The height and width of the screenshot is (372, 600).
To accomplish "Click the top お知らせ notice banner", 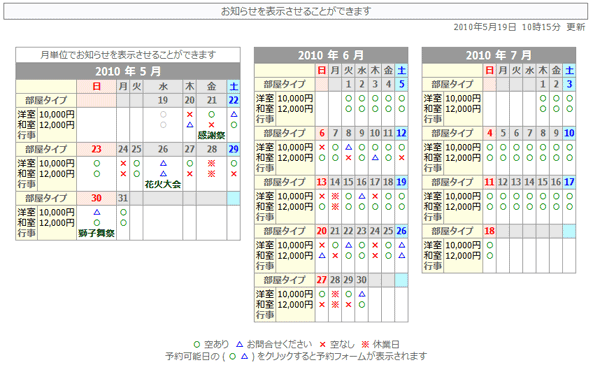I will [296, 11].
